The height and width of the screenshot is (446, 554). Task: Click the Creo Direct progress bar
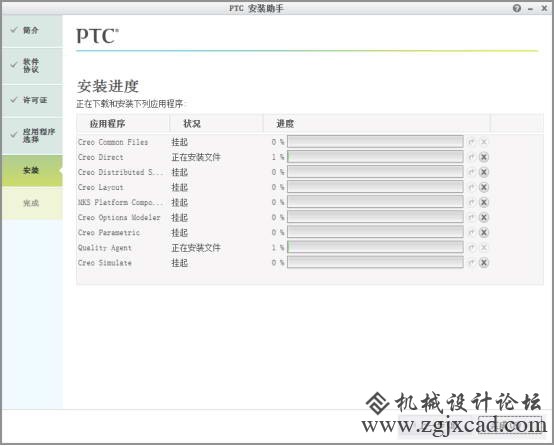tap(375, 157)
